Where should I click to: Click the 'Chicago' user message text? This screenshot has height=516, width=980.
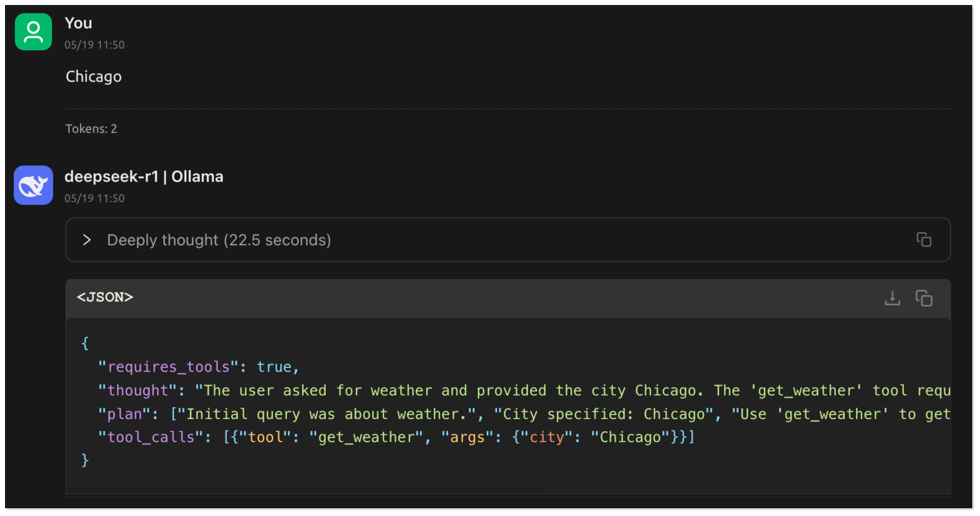94,76
